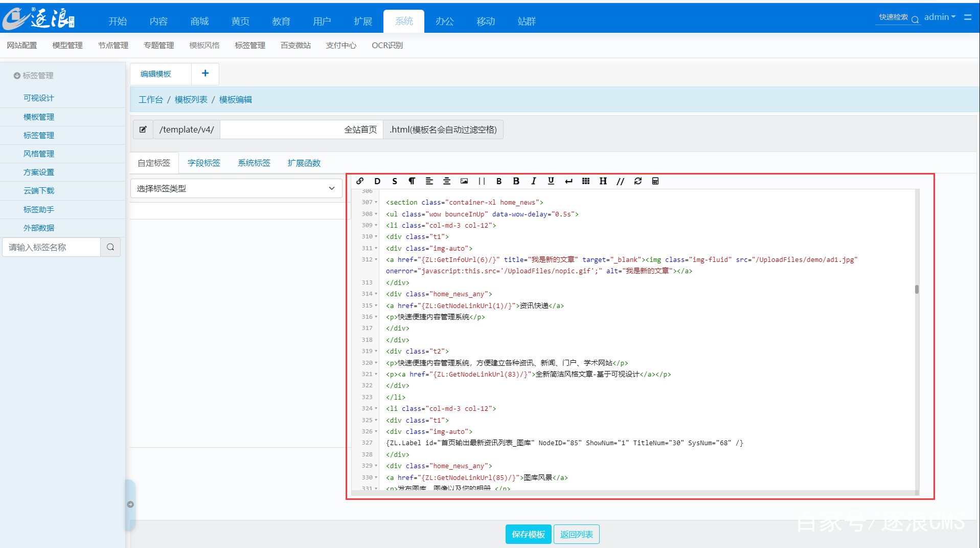Insert a paragraph tag with the pilcrow icon
The image size is (980, 548).
[x=412, y=181]
